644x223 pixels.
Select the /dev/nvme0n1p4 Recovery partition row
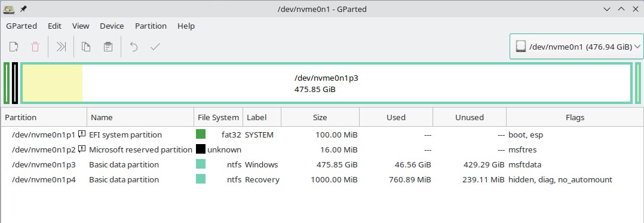click(x=322, y=179)
